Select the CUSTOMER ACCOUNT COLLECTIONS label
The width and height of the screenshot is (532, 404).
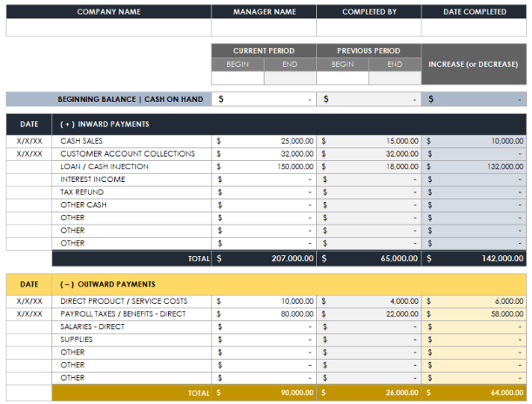click(x=128, y=153)
